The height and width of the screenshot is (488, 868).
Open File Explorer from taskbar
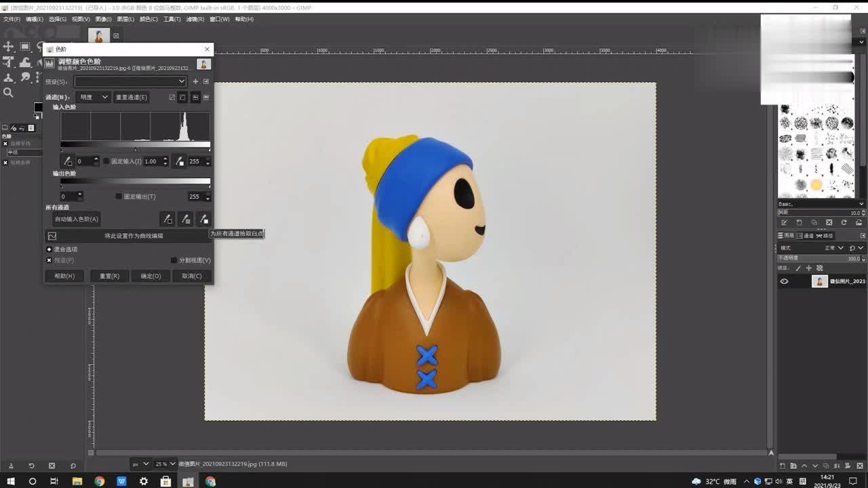(x=77, y=481)
